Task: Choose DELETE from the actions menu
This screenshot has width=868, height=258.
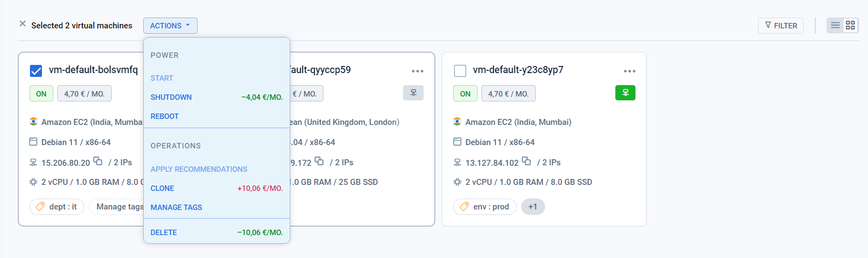Action: point(217,232)
